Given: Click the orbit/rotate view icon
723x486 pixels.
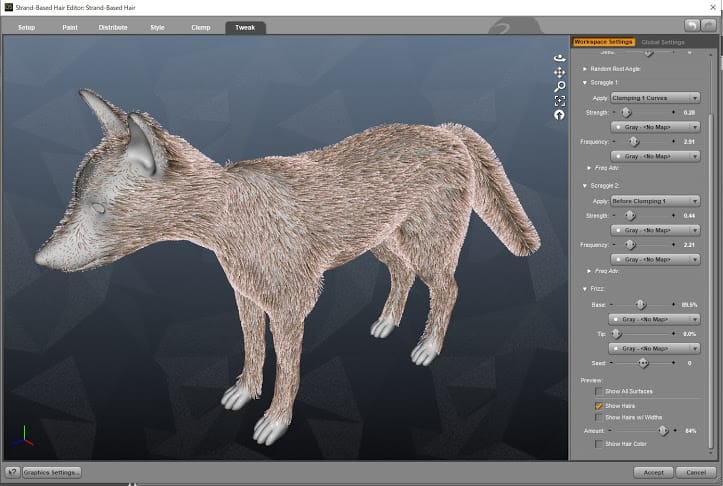Looking at the screenshot, I should [560, 58].
